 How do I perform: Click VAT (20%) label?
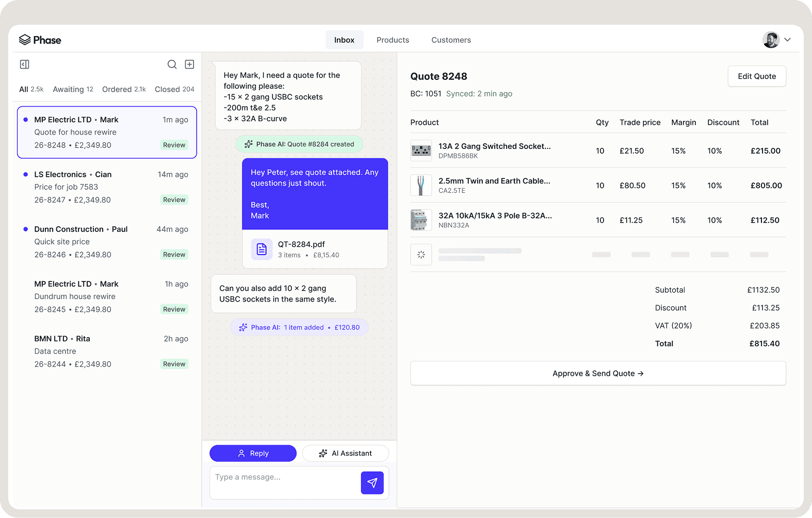[673, 326]
